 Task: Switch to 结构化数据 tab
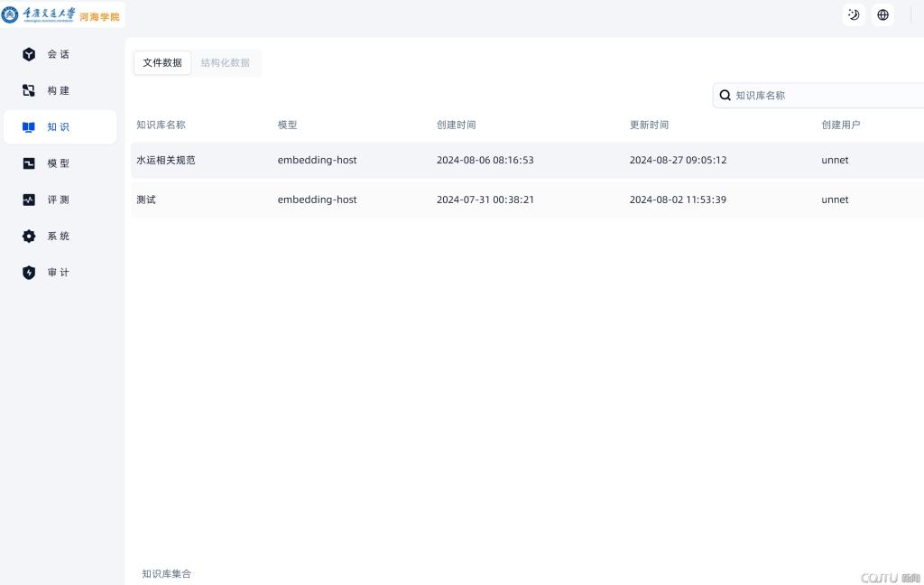[x=225, y=62]
